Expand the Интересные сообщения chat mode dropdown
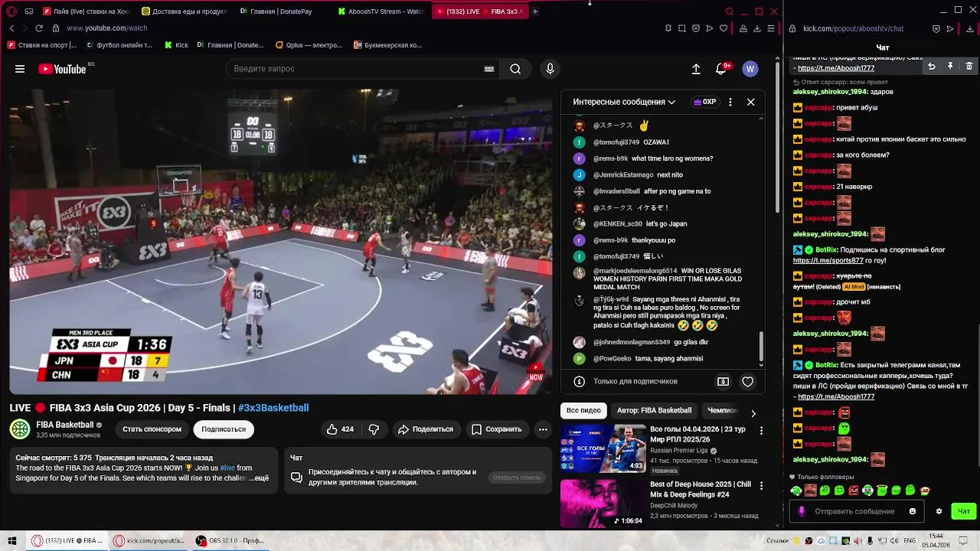Screen dimensions: 980x551 [624, 102]
